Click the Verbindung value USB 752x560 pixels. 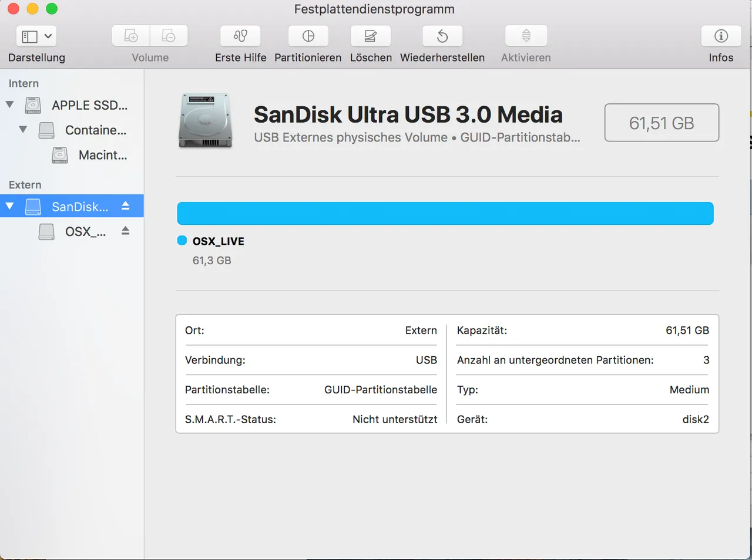point(427,360)
